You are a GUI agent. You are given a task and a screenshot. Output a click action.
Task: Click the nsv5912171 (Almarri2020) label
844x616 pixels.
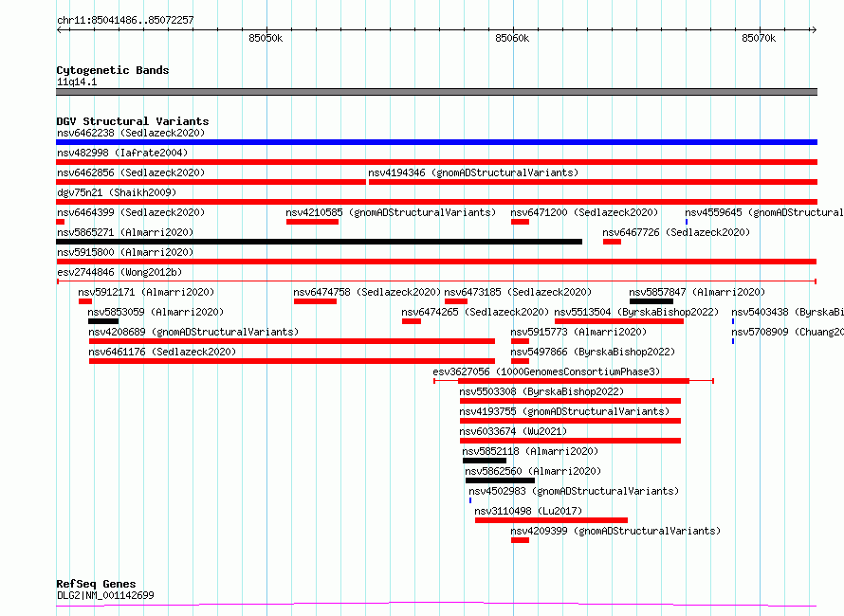[x=146, y=292]
